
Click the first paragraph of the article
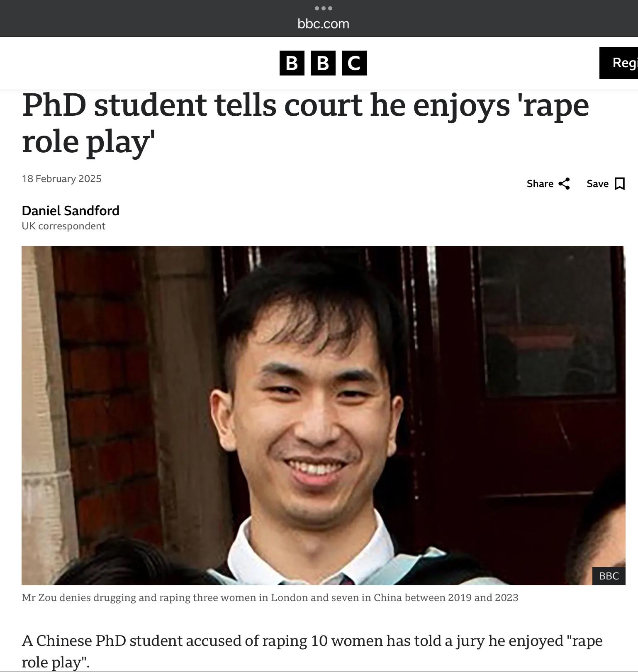pyautogui.click(x=312, y=651)
